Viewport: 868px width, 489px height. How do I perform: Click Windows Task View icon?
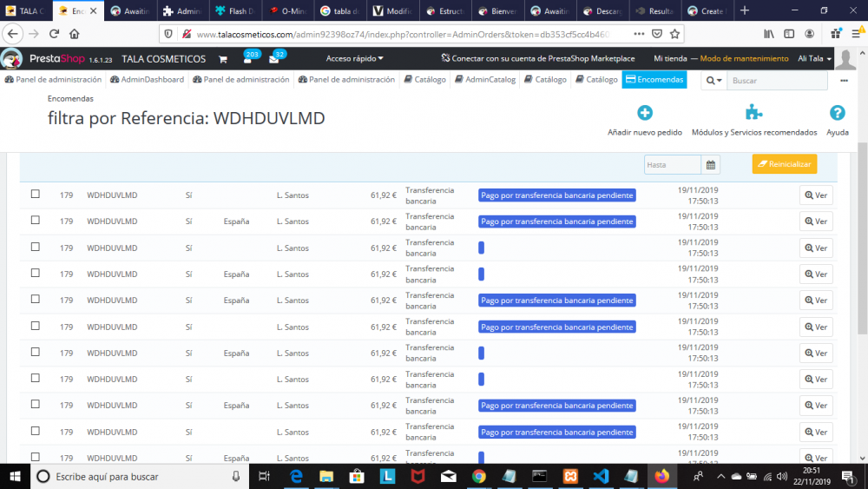tap(265, 476)
